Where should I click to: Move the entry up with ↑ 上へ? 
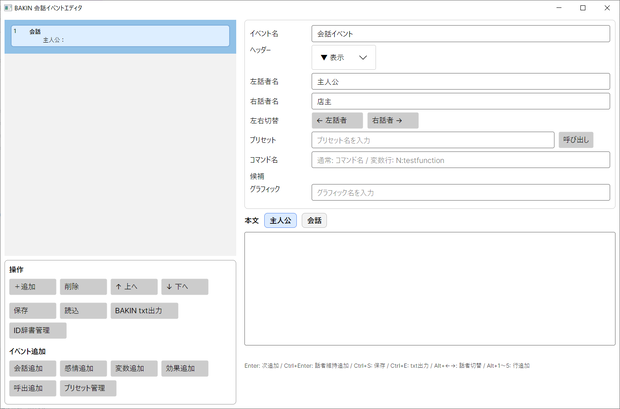click(134, 287)
